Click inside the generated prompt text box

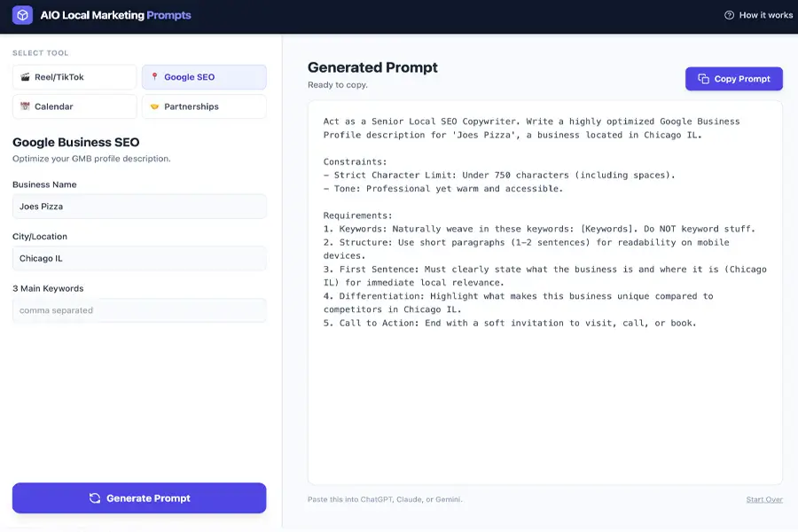(x=544, y=399)
